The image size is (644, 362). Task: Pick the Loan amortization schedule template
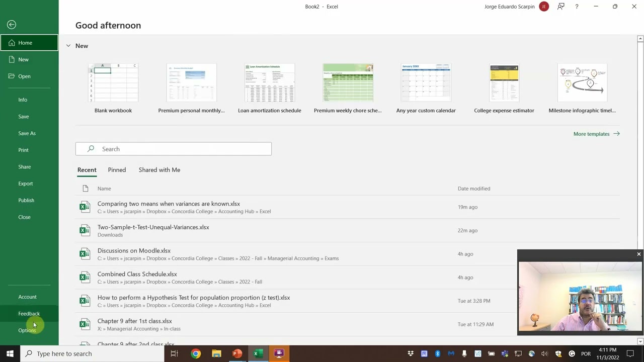click(270, 88)
